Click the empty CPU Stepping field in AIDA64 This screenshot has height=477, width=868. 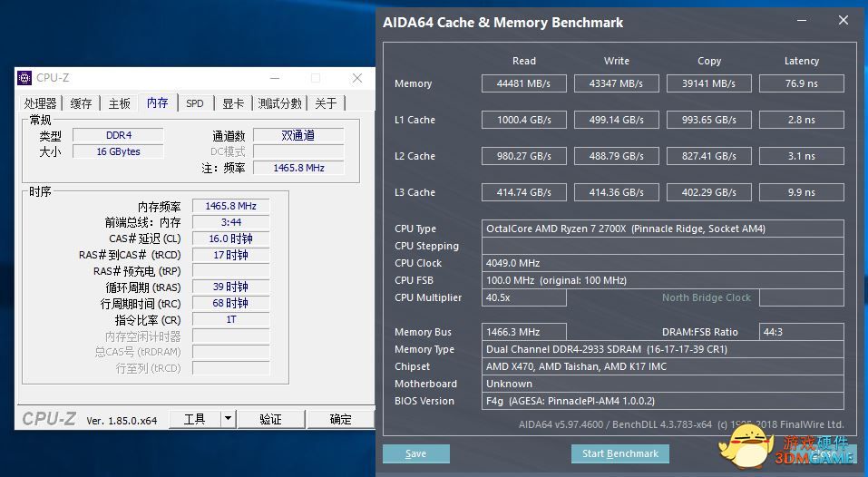coord(663,246)
